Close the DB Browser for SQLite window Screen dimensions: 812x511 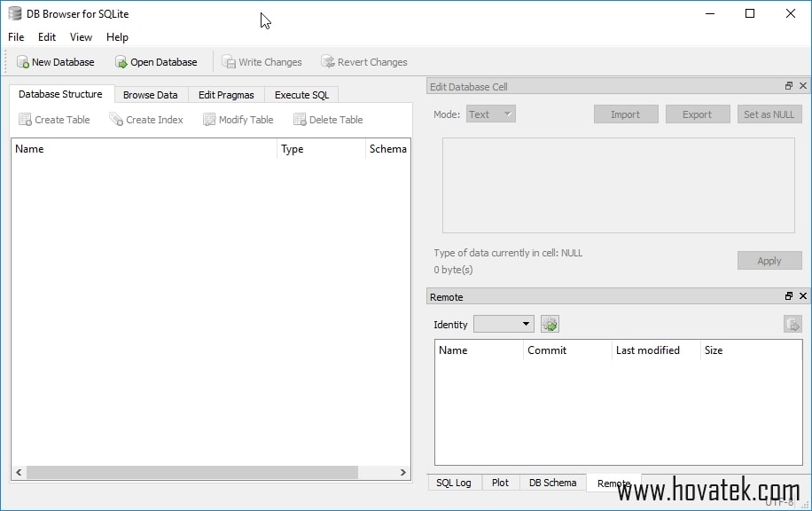pyautogui.click(x=790, y=13)
